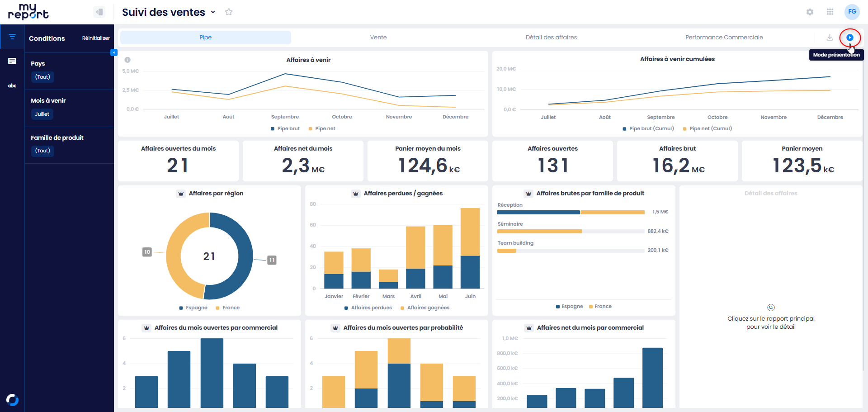The width and height of the screenshot is (868, 412).
Task: Toggle Pipe brut legend series
Action: tap(285, 129)
